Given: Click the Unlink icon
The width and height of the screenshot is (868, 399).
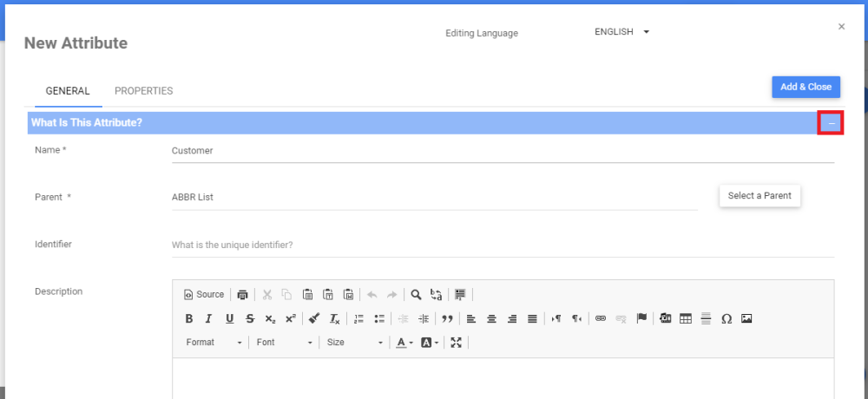Looking at the screenshot, I should (621, 318).
